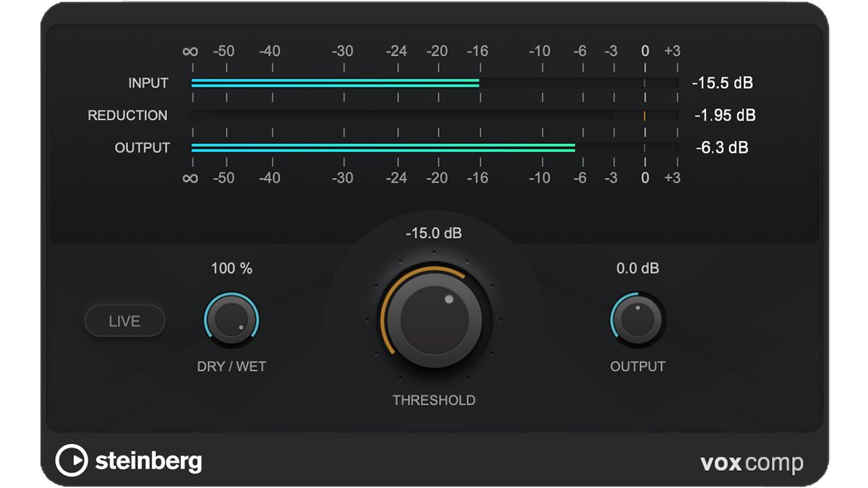Click the THRESHOLD knob label
The width and height of the screenshot is (868, 488).
pyautogui.click(x=434, y=400)
